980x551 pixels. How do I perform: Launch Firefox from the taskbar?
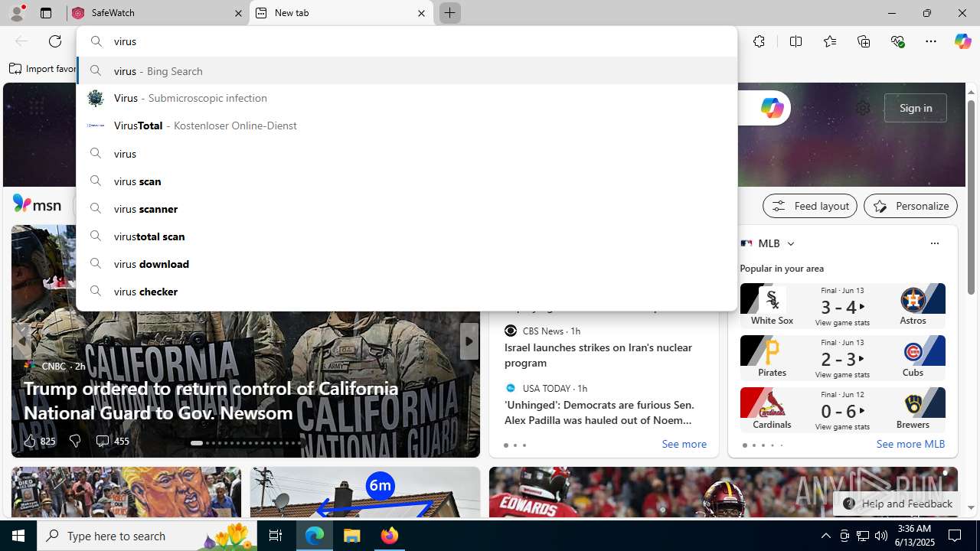coord(390,536)
